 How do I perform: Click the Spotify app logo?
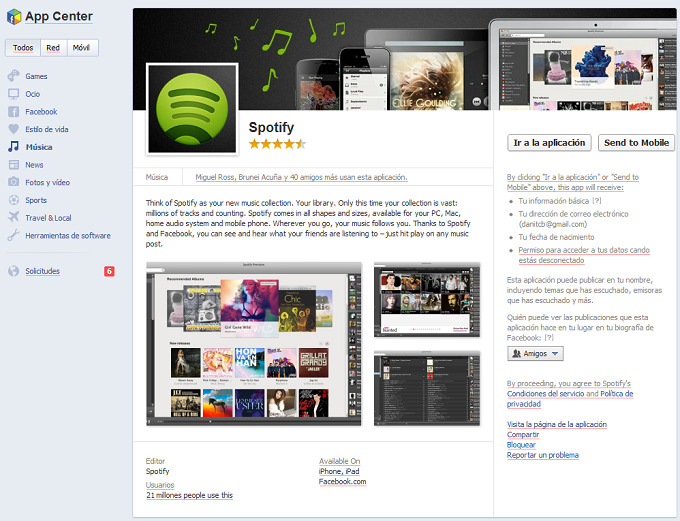click(x=192, y=109)
